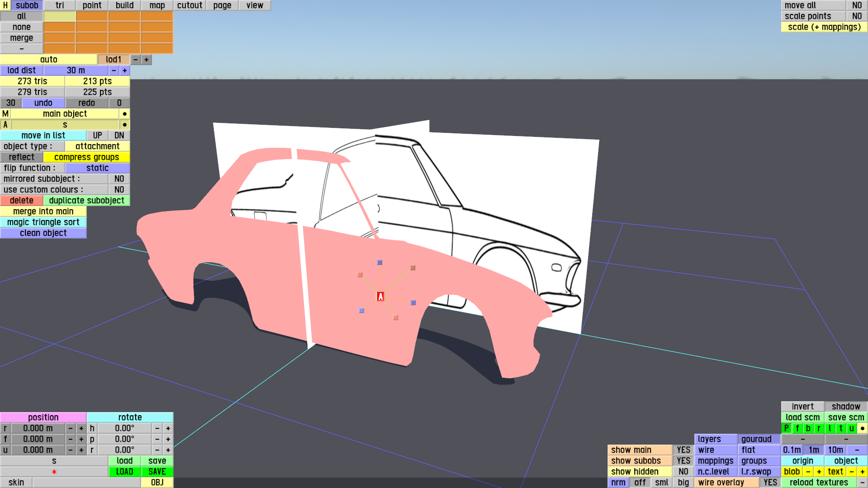This screenshot has height=488, width=868.
Task: Switch to the build tab
Action: pos(124,5)
